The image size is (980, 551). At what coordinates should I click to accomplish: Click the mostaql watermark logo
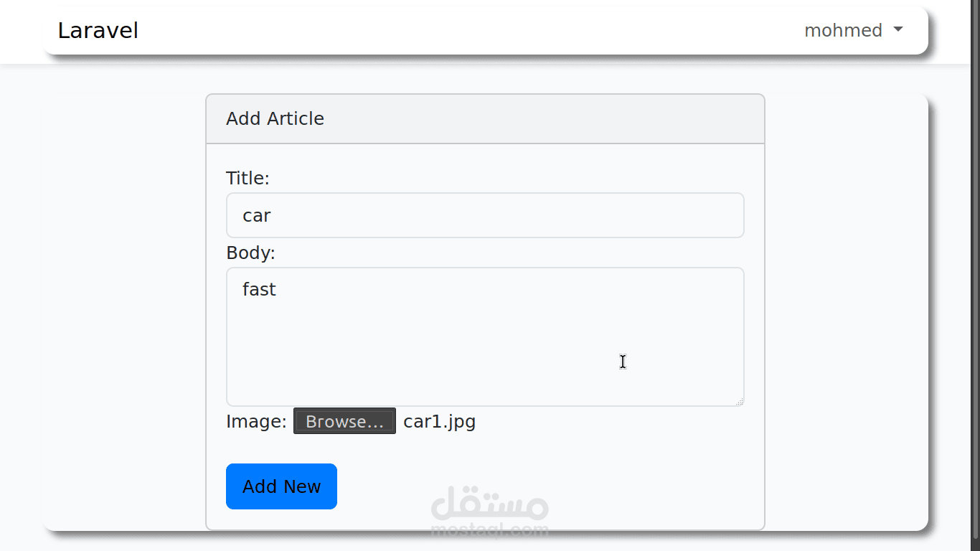tap(490, 503)
